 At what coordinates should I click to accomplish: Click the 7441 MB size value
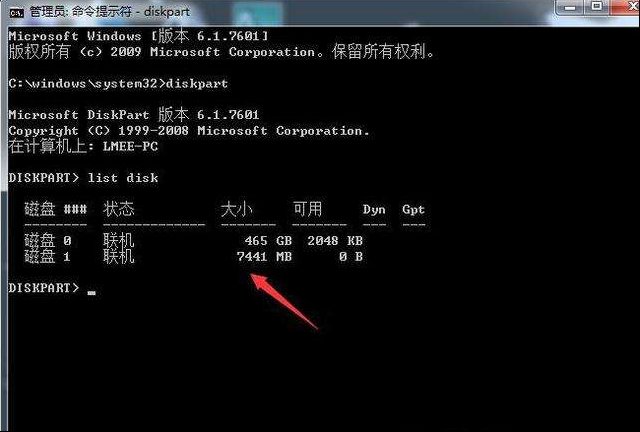tap(264, 256)
